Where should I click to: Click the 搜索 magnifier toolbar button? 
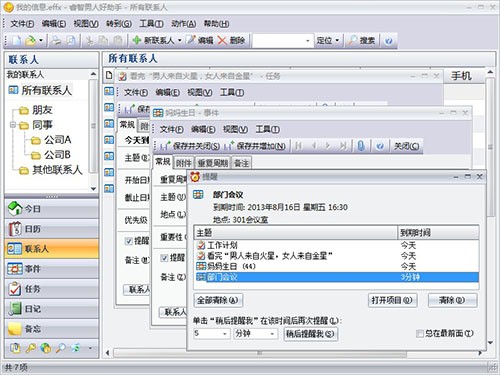[361, 41]
